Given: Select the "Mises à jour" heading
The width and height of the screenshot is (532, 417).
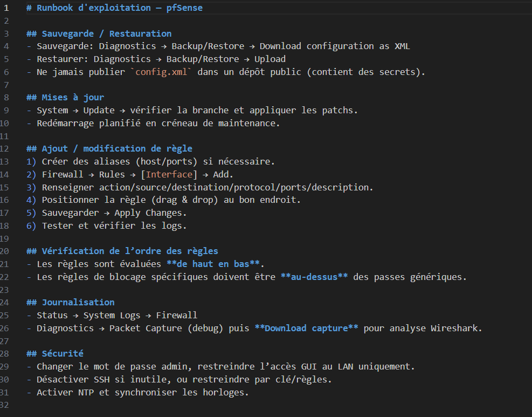Looking at the screenshot, I should 73,98.
